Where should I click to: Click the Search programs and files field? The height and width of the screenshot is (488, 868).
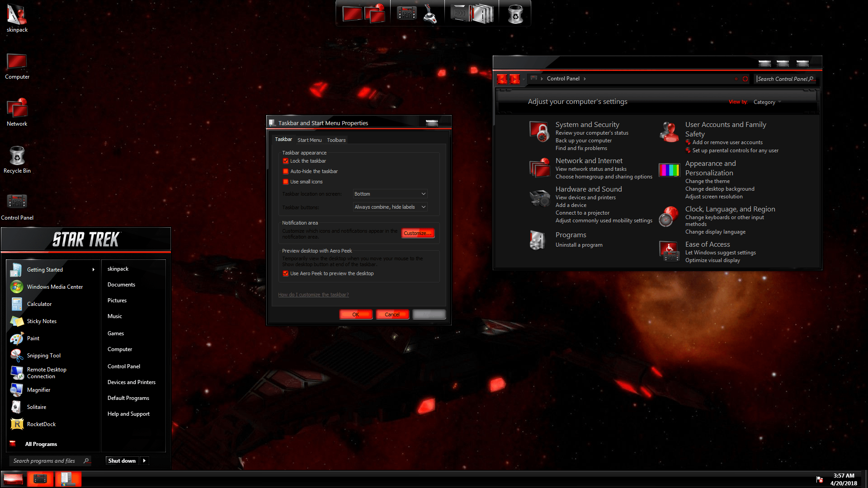click(50, 461)
